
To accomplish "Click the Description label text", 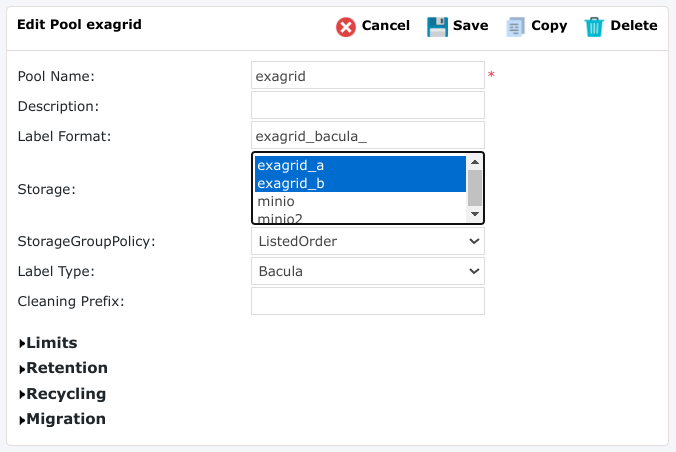I will coord(58,107).
